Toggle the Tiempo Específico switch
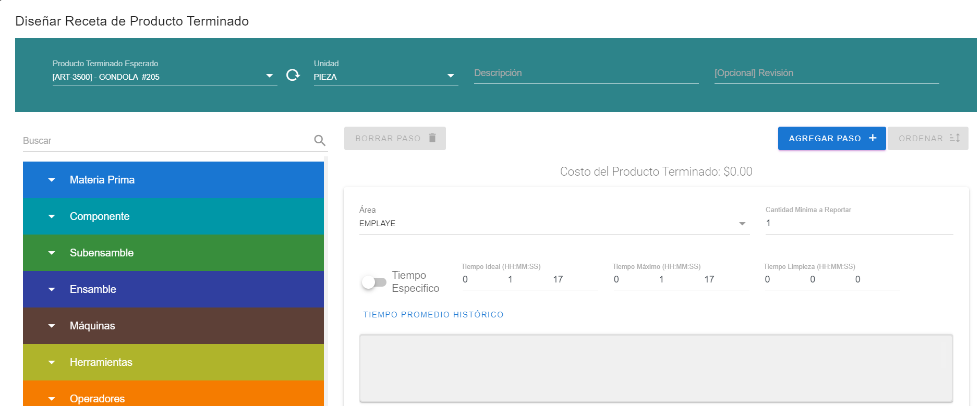This screenshot has height=406, width=980. click(x=374, y=282)
